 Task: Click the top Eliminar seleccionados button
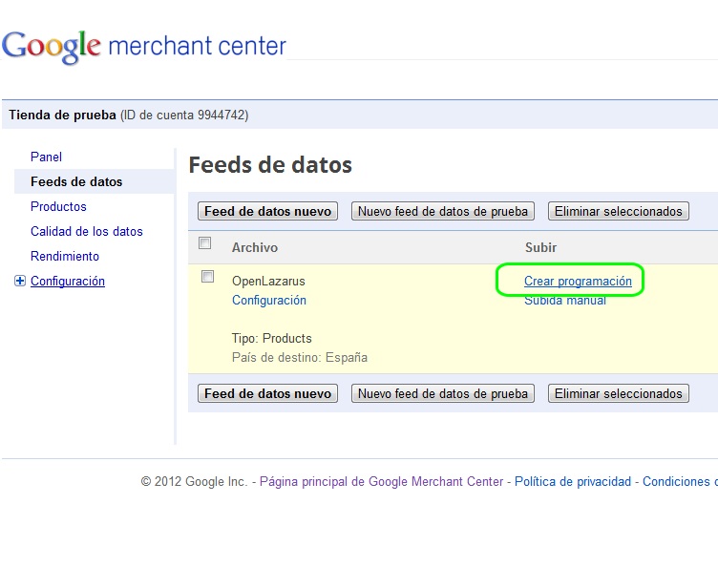coord(618,211)
